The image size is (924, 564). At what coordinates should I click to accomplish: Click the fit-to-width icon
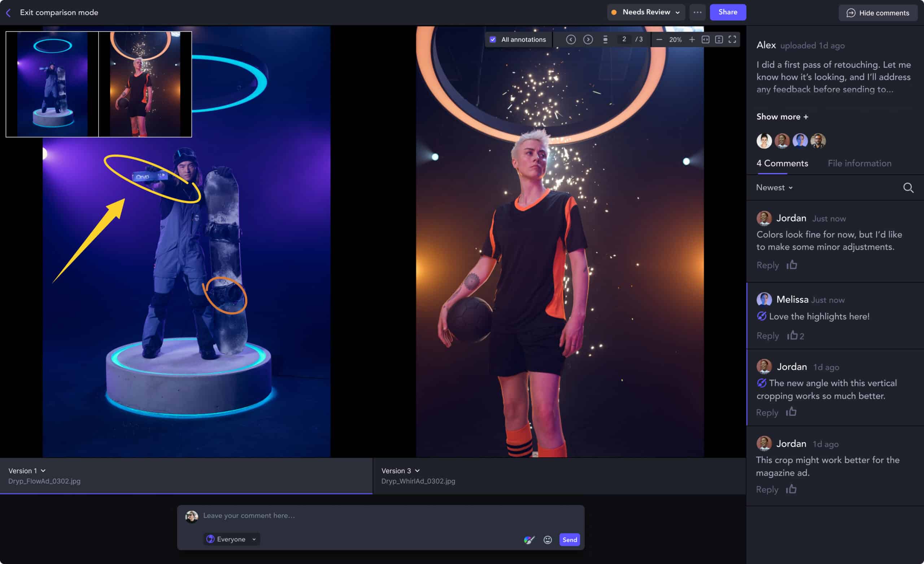pos(705,39)
